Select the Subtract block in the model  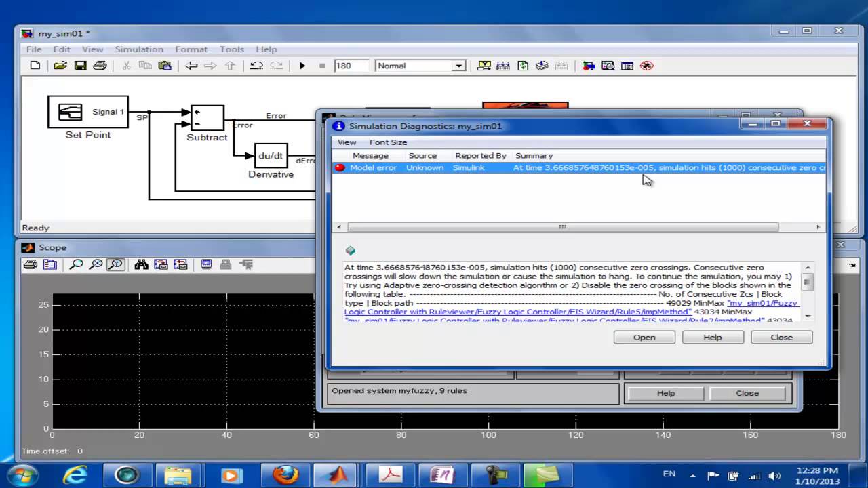(x=208, y=118)
